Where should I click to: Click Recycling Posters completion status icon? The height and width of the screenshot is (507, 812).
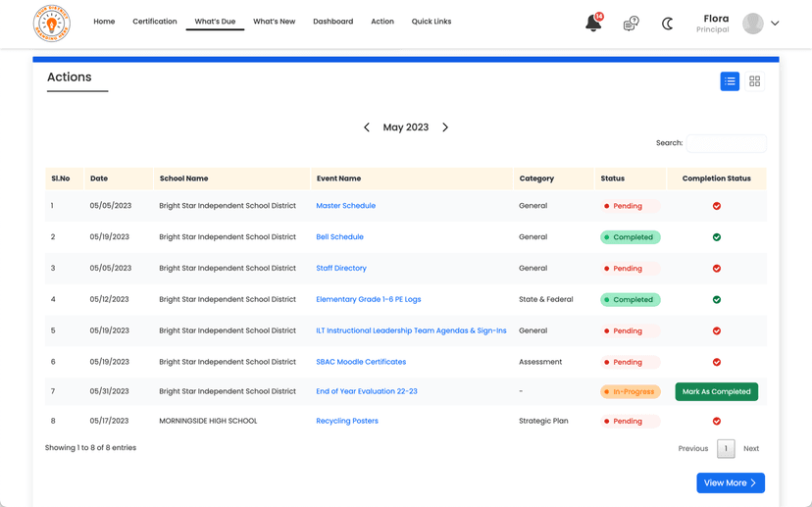pyautogui.click(x=717, y=422)
